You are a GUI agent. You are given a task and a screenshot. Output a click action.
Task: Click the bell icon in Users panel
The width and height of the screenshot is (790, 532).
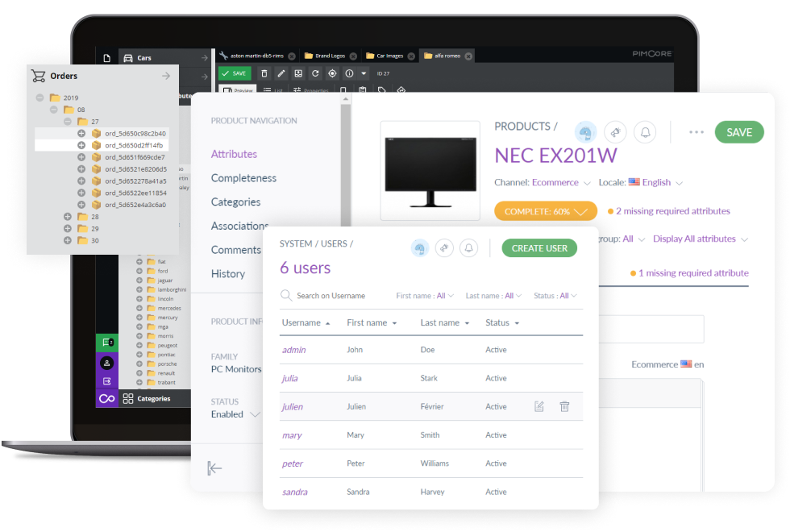point(468,248)
